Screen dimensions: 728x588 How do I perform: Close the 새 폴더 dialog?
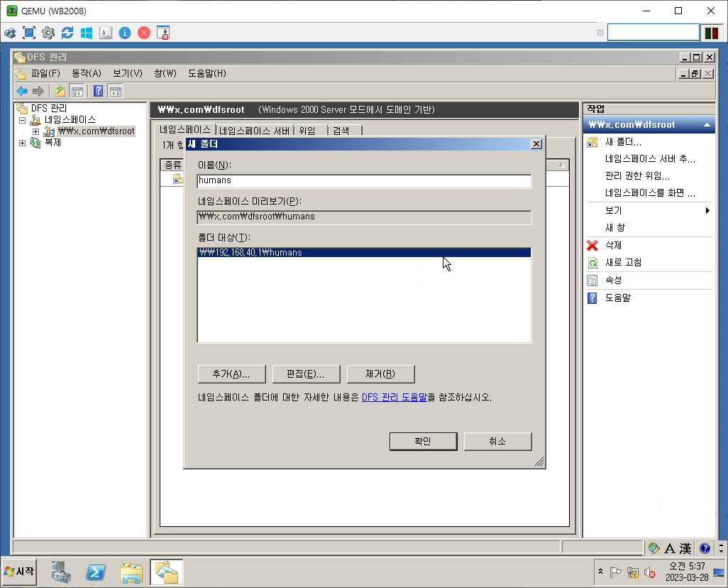point(536,144)
